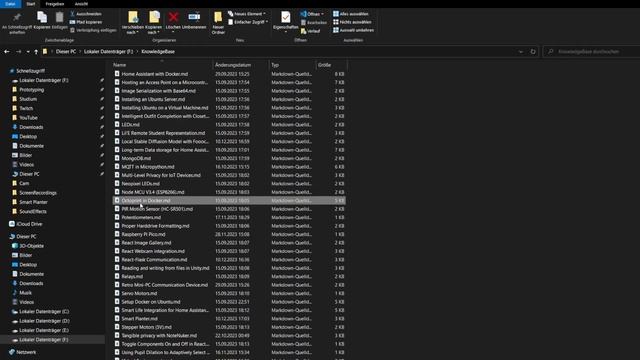Select Musik under Dieser PC

(22, 293)
